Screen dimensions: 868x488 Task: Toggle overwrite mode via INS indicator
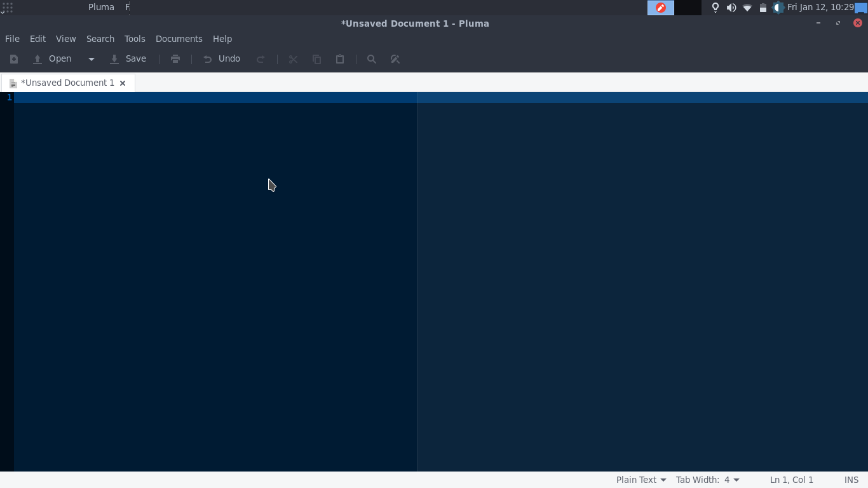(x=851, y=480)
